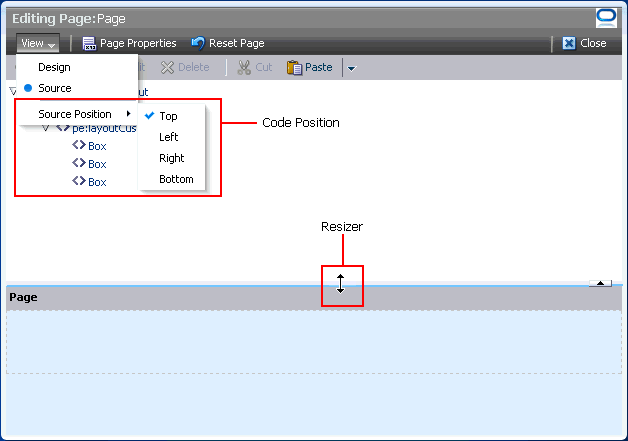Select the first Box tree item
Screen dimensions: 628x441
click(97, 146)
